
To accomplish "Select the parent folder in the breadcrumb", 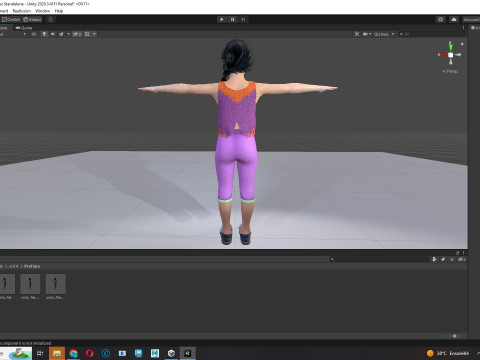I will pos(13,266).
